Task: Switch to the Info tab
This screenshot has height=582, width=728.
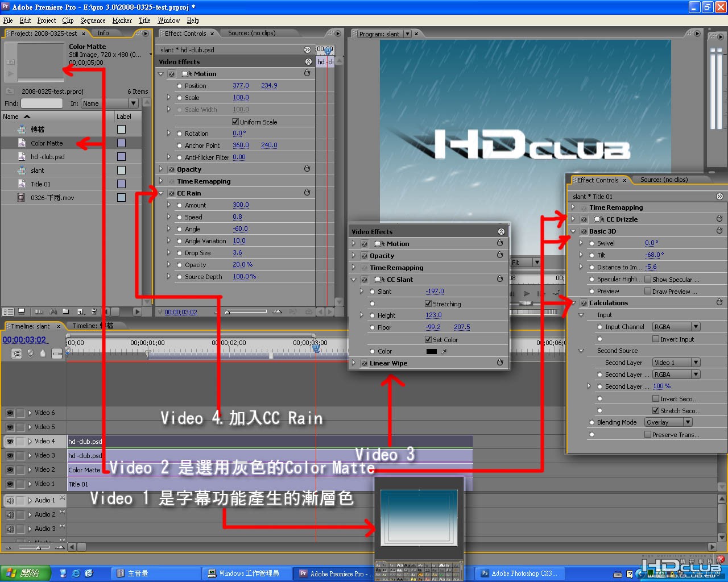Action: [103, 33]
